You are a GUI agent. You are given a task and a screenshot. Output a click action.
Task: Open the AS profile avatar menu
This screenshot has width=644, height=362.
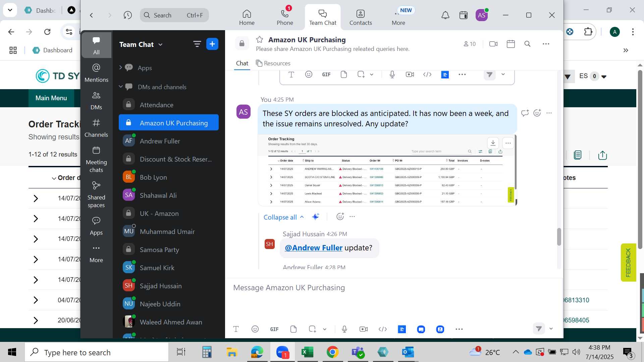(x=482, y=15)
